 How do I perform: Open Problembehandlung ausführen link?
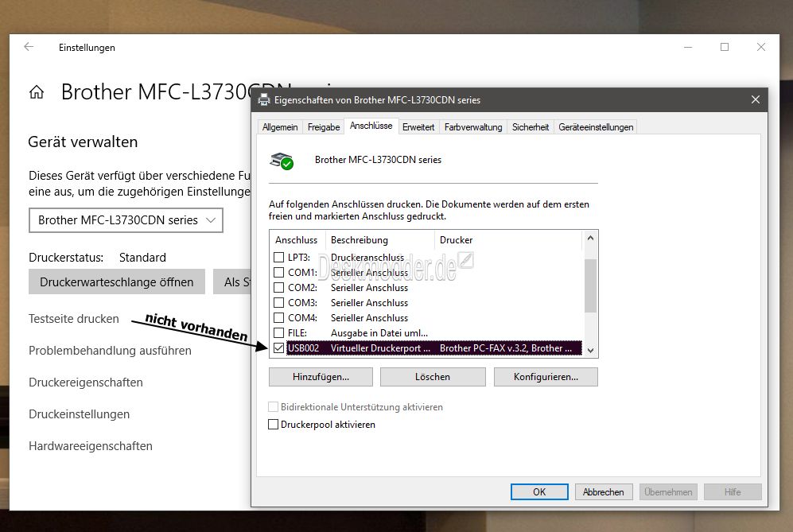[111, 351]
